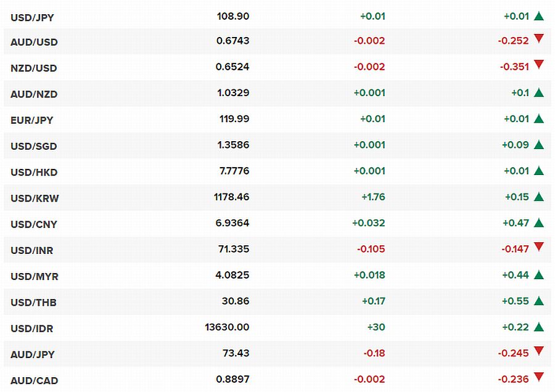Image resolution: width=555 pixels, height=392 pixels.
Task: Click the USD/KRW change value +1.76
Action: [373, 197]
